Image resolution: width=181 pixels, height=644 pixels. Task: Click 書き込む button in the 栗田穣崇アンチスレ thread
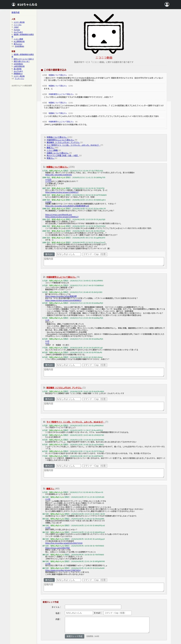[x=49, y=399]
